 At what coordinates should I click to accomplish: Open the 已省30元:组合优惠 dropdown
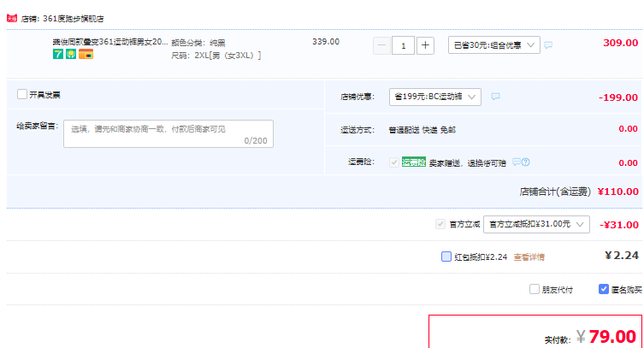tap(493, 45)
